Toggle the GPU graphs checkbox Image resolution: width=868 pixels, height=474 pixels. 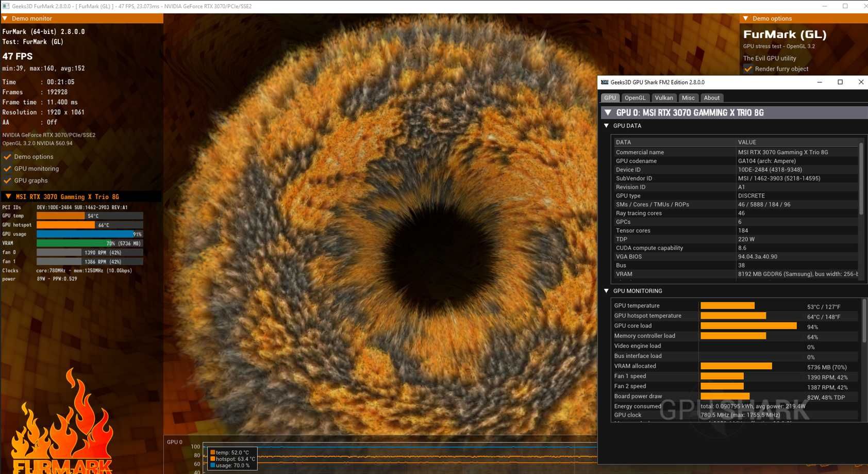pos(7,181)
